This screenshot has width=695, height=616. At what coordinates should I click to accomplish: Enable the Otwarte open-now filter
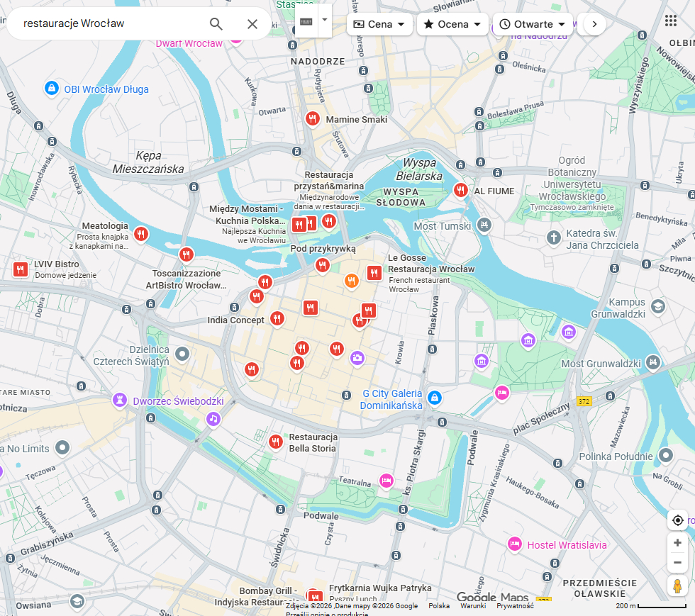(533, 23)
